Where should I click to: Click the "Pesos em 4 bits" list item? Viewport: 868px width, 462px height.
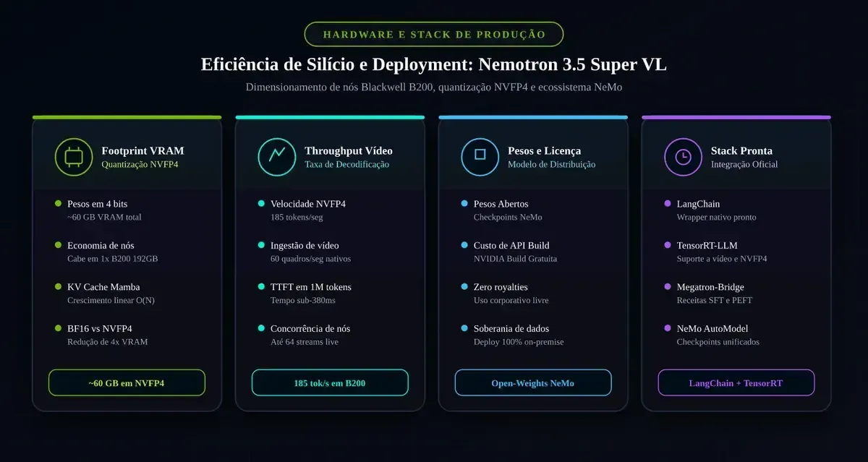(97, 204)
